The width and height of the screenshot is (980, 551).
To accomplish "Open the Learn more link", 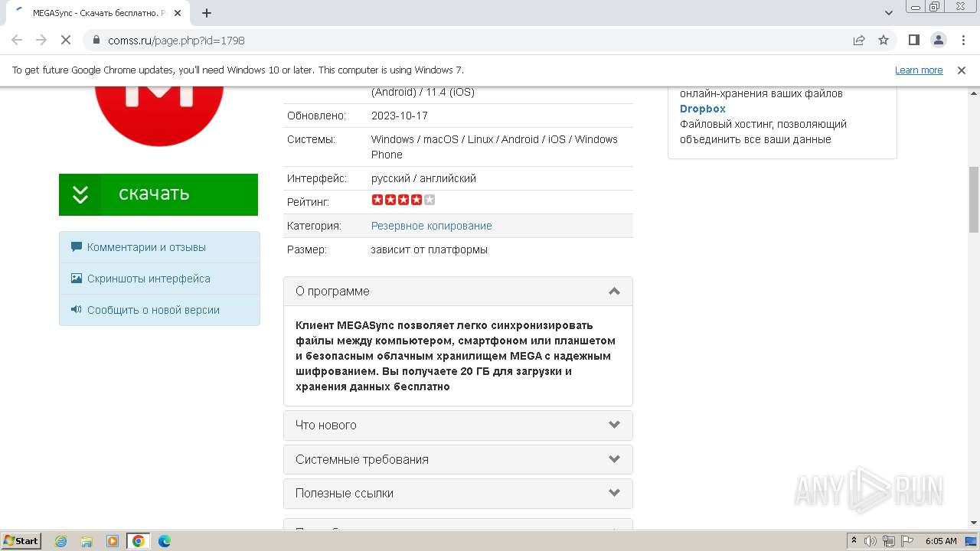I will click(x=919, y=70).
